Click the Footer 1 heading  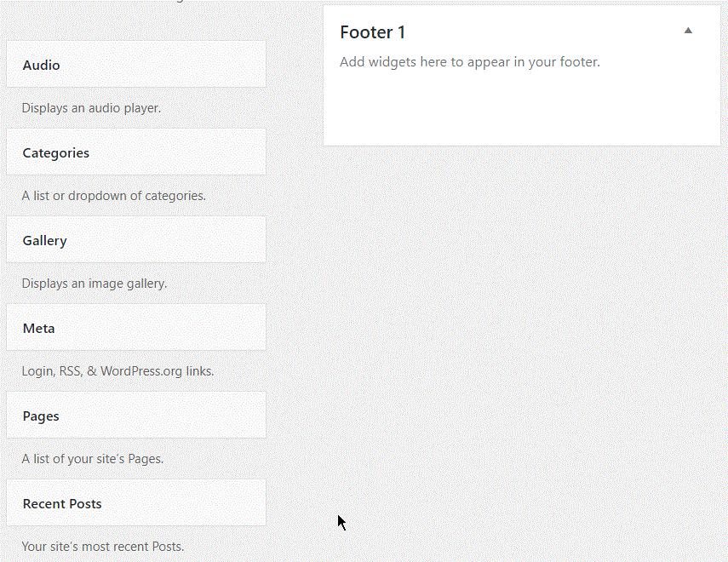click(x=372, y=32)
